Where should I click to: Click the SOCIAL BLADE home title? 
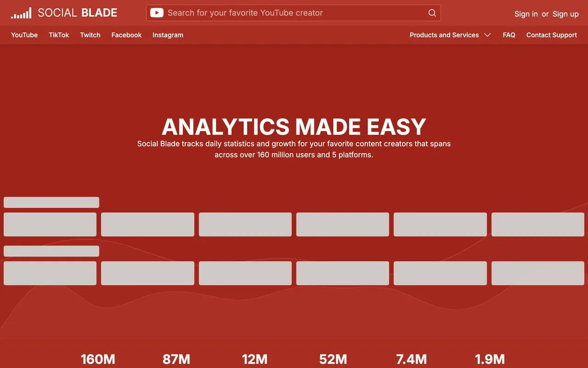[77, 13]
